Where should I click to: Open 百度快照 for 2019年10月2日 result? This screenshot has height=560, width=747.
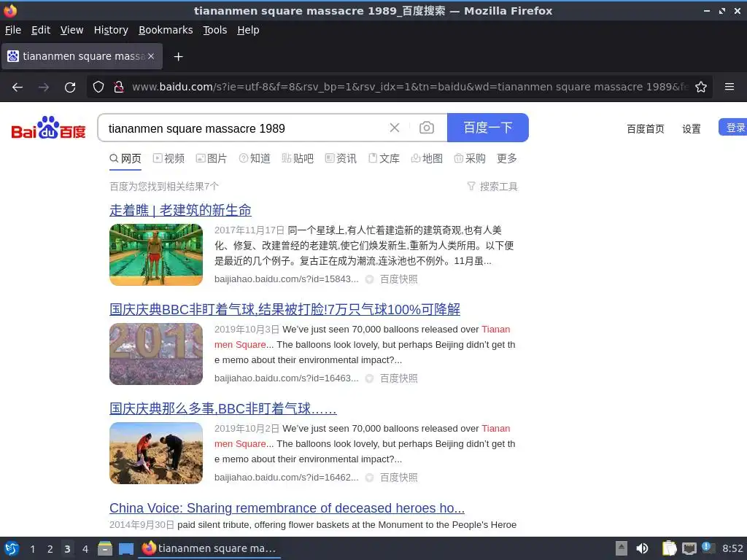(399, 477)
